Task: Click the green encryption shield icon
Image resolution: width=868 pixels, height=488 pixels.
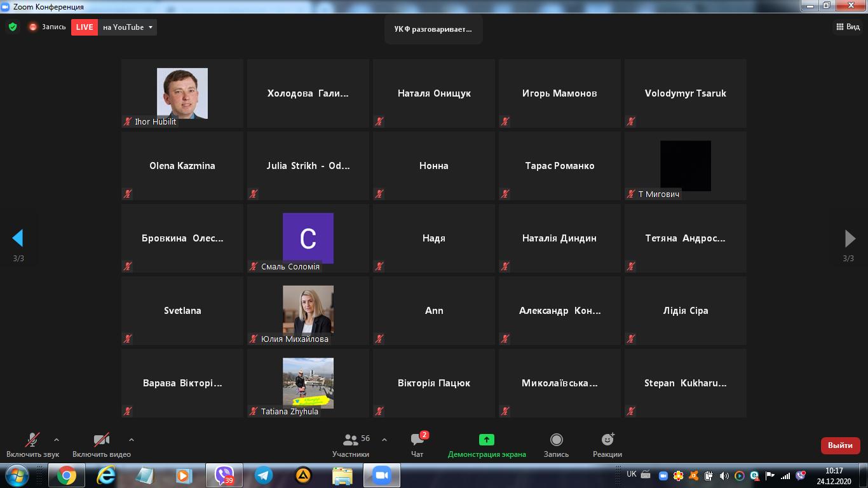Action: tap(13, 27)
